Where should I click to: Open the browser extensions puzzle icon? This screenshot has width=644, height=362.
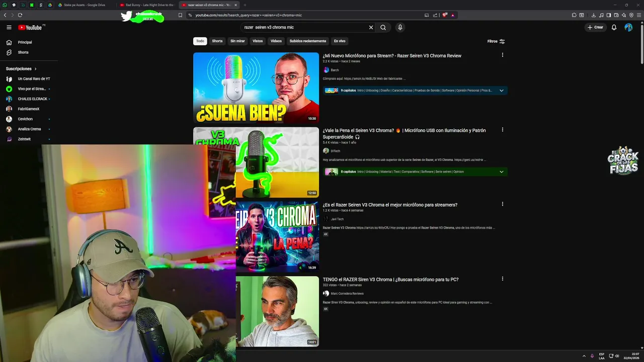(x=574, y=15)
